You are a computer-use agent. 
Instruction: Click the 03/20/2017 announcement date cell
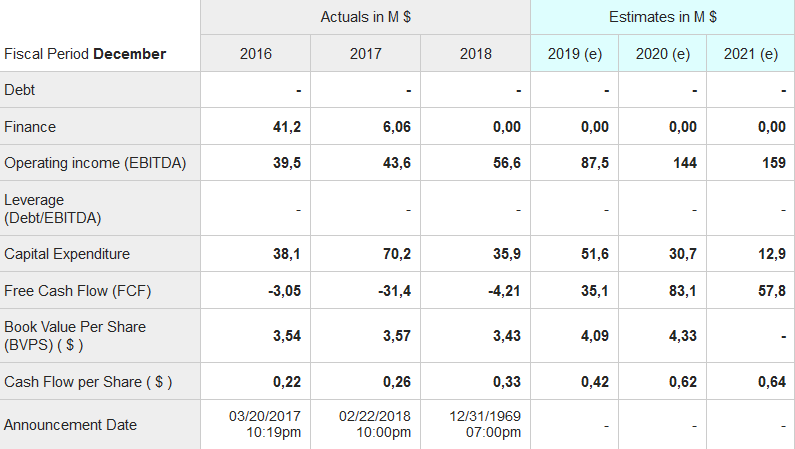[x=263, y=424]
